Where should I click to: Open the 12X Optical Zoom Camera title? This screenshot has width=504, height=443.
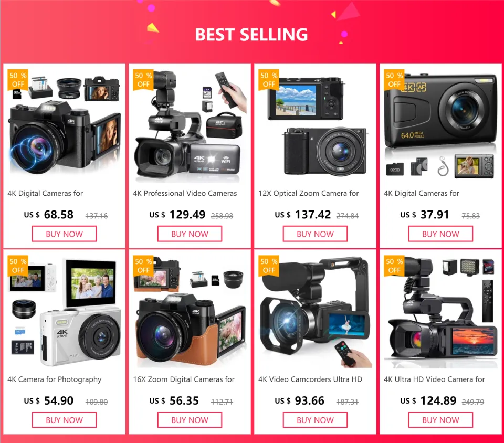click(309, 193)
